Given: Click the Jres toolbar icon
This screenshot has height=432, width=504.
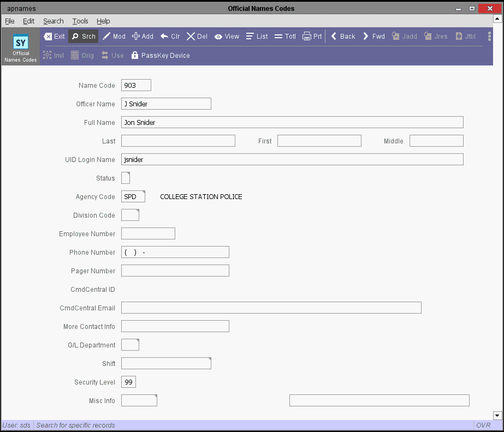Looking at the screenshot, I should pyautogui.click(x=436, y=37).
